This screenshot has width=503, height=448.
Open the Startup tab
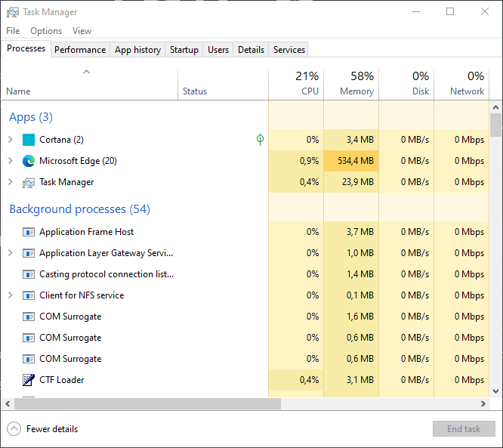(184, 50)
